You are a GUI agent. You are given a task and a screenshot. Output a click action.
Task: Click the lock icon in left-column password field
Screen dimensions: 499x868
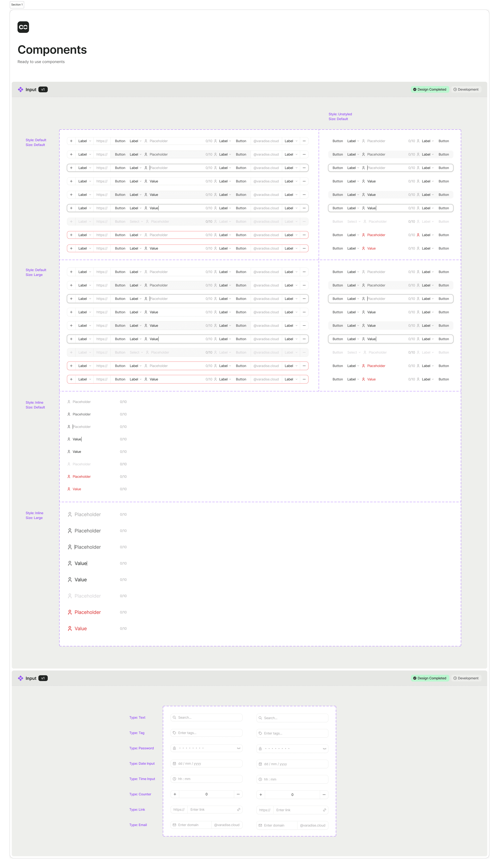click(x=174, y=748)
